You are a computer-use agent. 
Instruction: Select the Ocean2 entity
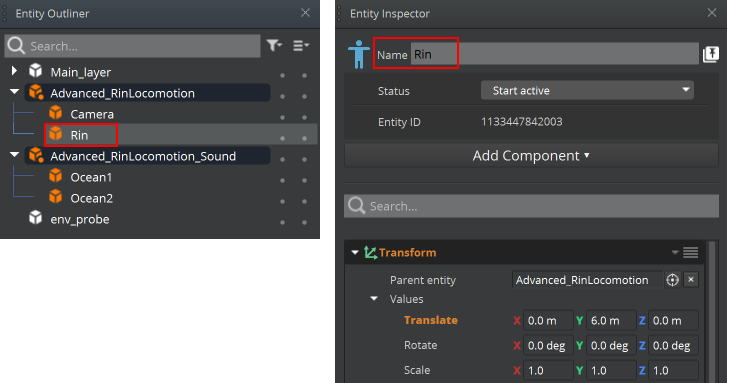tap(92, 198)
